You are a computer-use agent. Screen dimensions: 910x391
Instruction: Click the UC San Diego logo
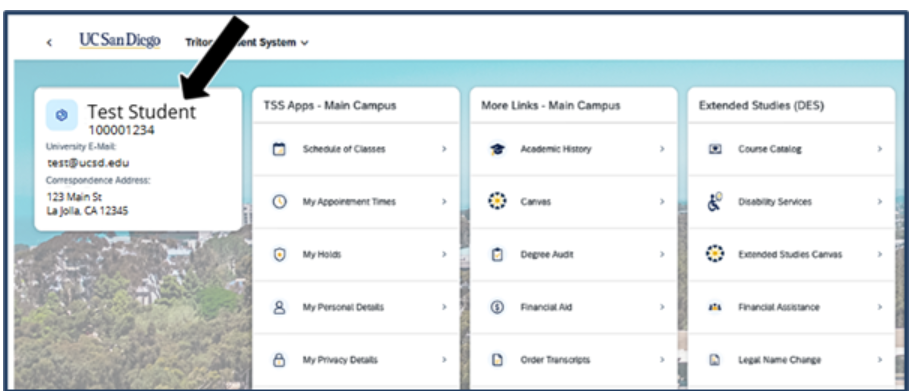coord(120,41)
